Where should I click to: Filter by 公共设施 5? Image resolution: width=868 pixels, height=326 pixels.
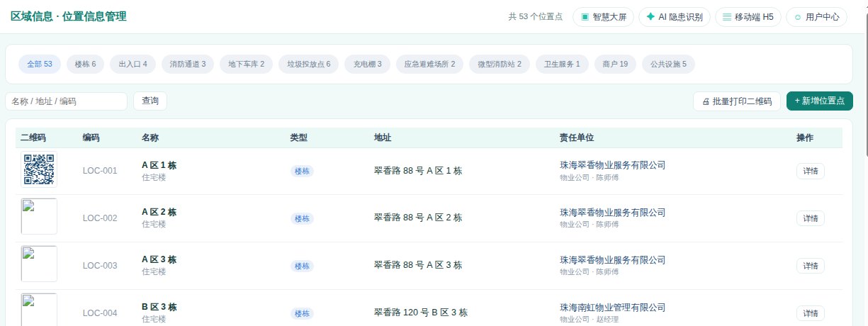[x=668, y=64]
